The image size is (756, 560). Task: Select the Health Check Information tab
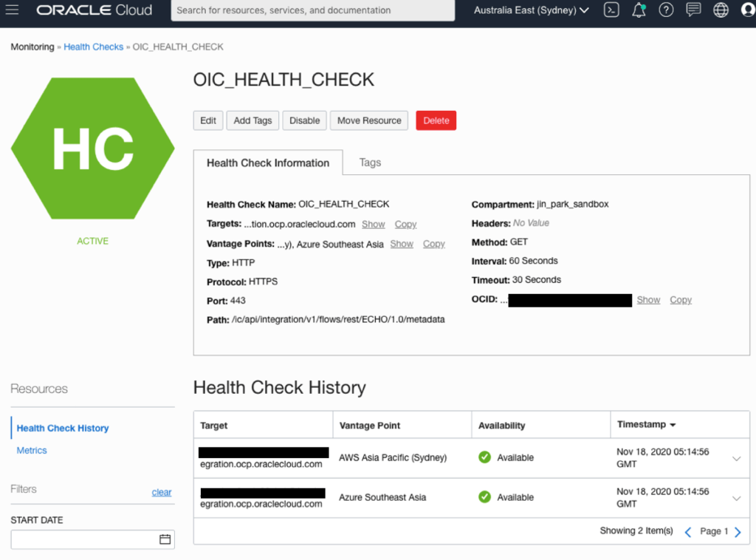pyautogui.click(x=268, y=163)
